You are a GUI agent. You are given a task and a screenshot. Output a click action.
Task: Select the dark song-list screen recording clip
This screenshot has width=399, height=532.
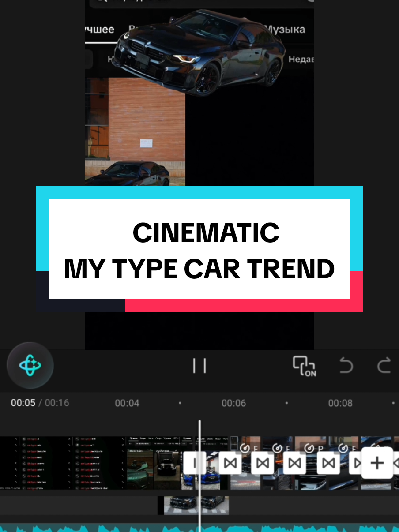point(63,463)
